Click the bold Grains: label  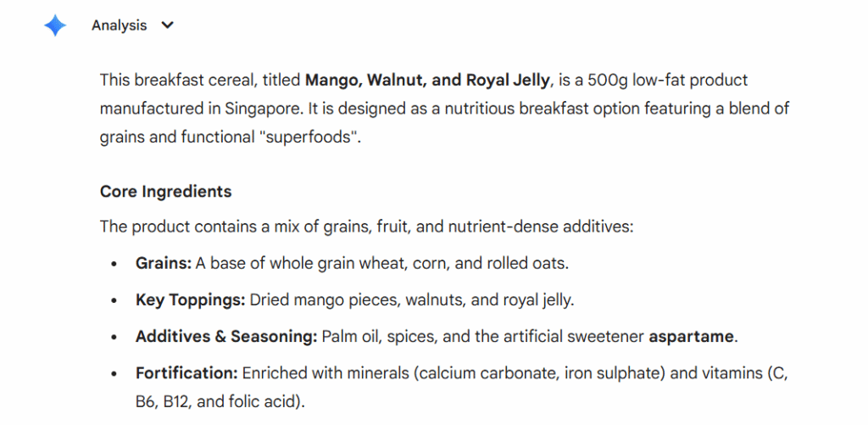[x=164, y=264]
